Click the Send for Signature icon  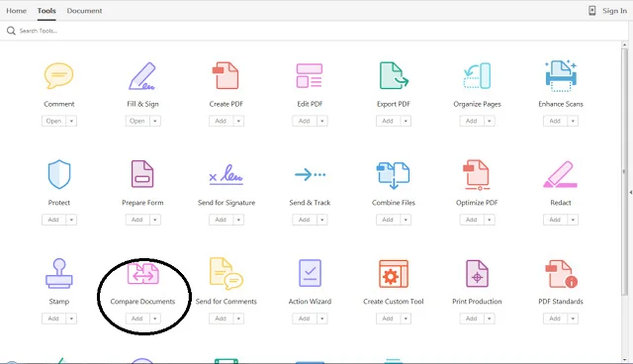(226, 174)
